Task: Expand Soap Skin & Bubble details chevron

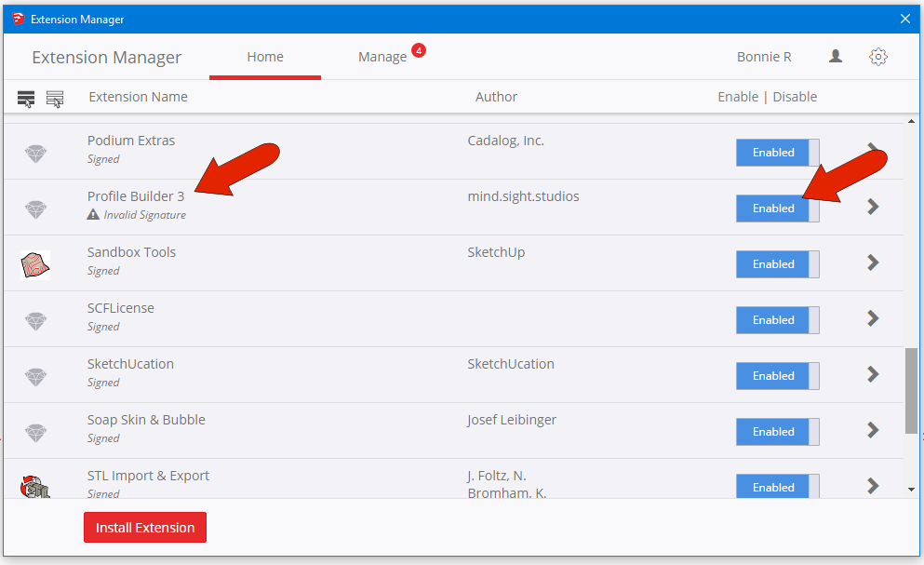Action: tap(873, 430)
